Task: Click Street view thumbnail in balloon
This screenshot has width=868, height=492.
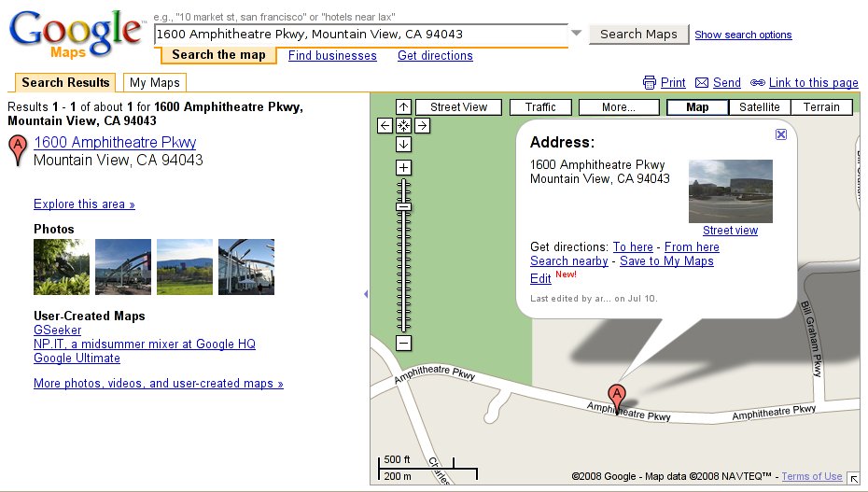Action: (x=730, y=191)
